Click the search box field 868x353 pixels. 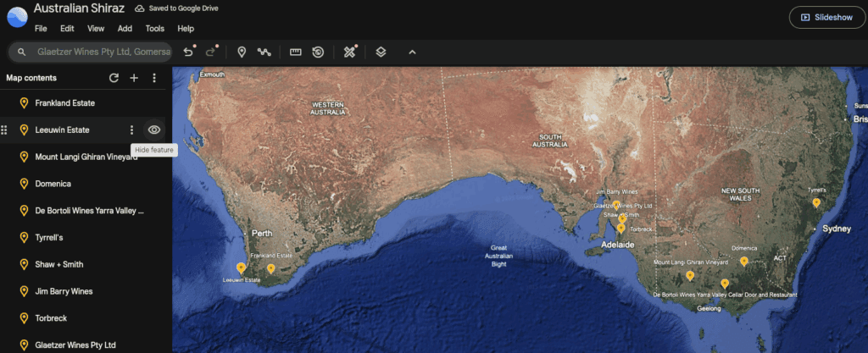point(102,52)
